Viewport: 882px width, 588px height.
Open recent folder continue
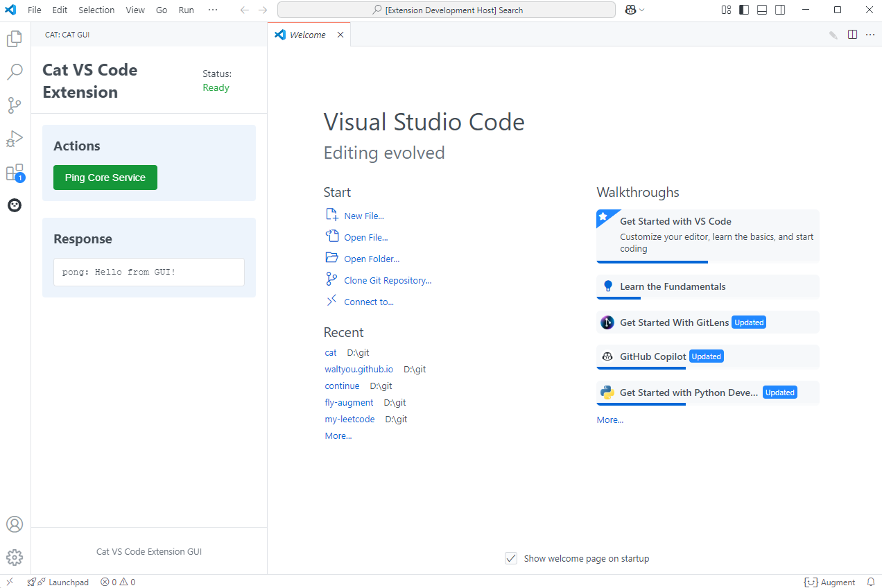click(x=343, y=386)
